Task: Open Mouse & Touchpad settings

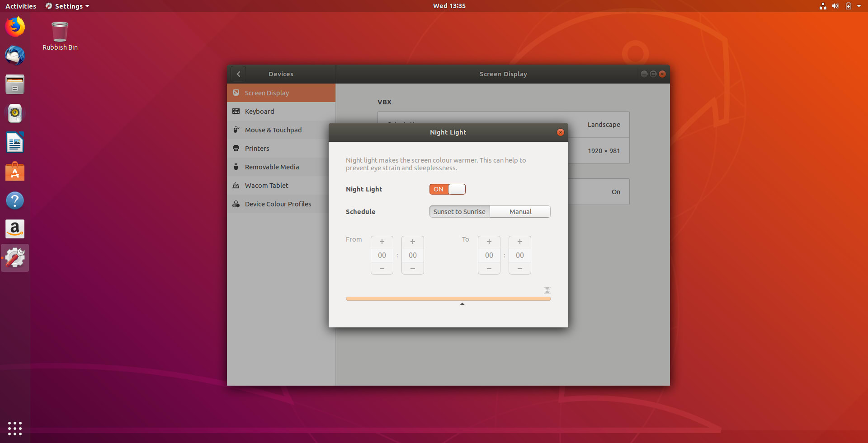Action: [281, 130]
